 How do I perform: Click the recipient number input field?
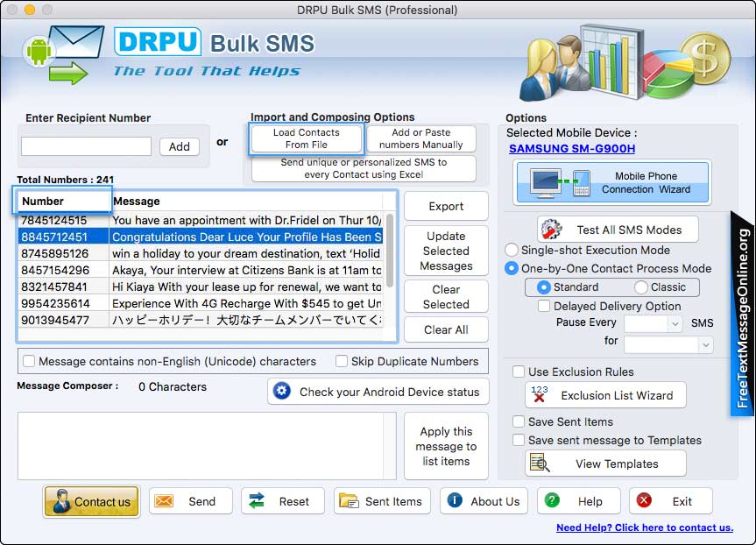pyautogui.click(x=87, y=146)
